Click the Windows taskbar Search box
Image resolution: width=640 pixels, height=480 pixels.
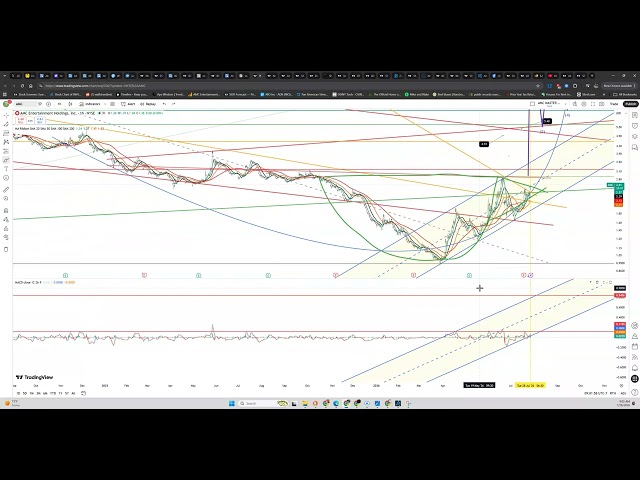coord(263,403)
